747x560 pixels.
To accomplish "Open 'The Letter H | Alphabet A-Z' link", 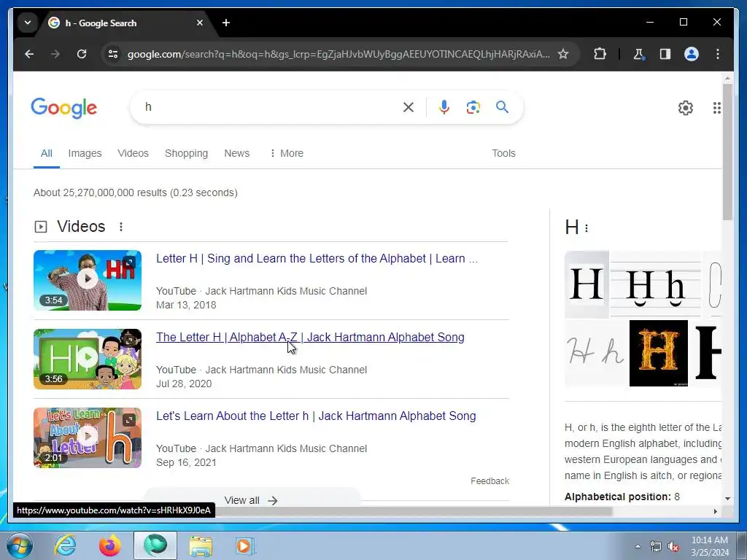I will click(x=310, y=337).
